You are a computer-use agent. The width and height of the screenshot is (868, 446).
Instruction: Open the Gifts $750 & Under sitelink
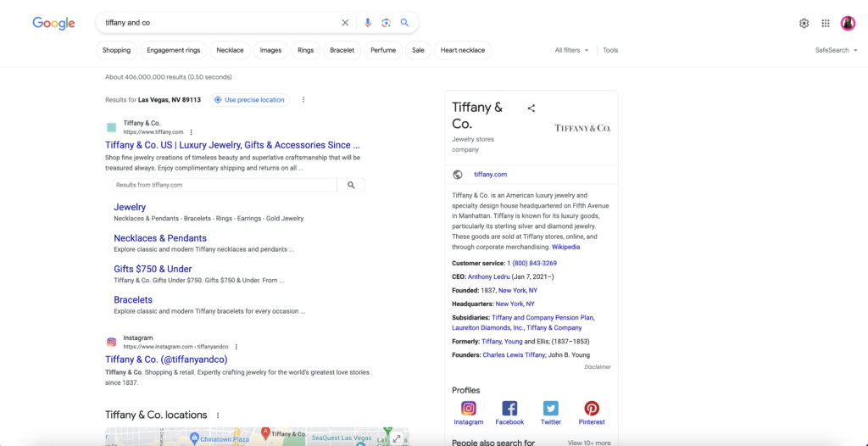[x=153, y=270]
